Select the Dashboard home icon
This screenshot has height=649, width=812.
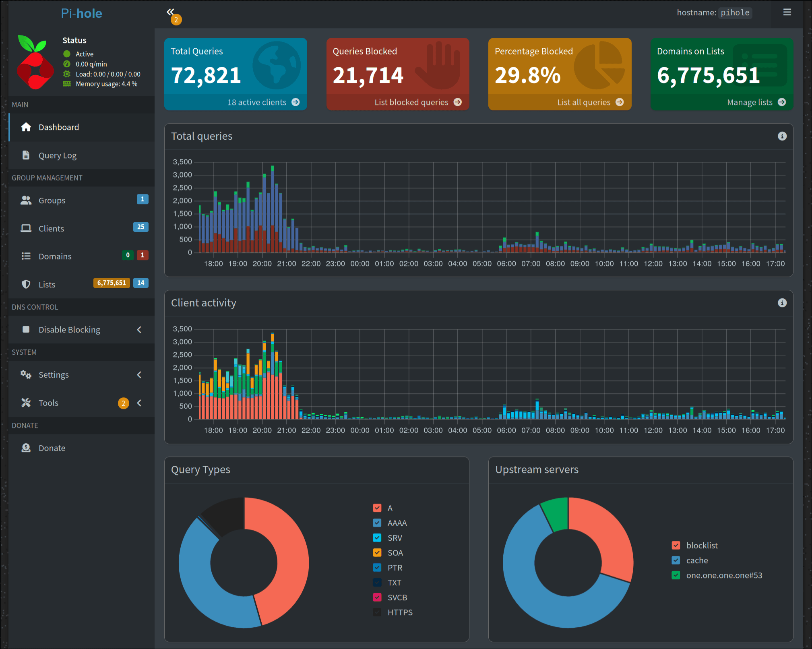pos(26,127)
